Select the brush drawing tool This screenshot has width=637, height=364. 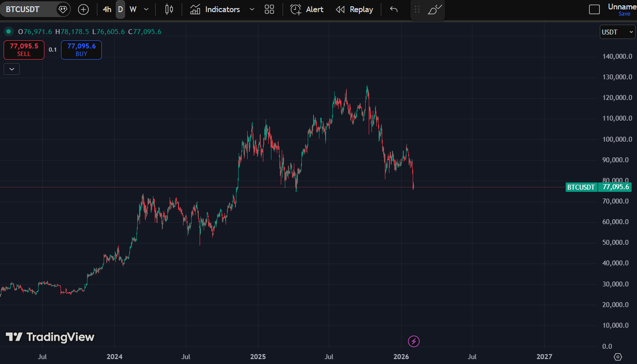[x=435, y=9]
